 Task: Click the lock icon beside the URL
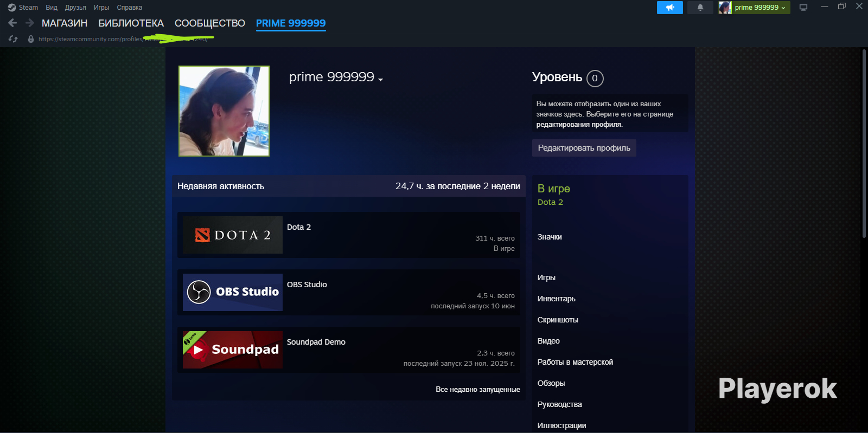point(31,39)
